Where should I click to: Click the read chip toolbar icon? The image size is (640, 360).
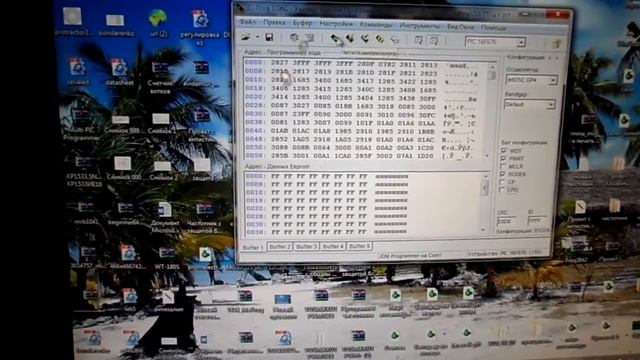(336, 39)
